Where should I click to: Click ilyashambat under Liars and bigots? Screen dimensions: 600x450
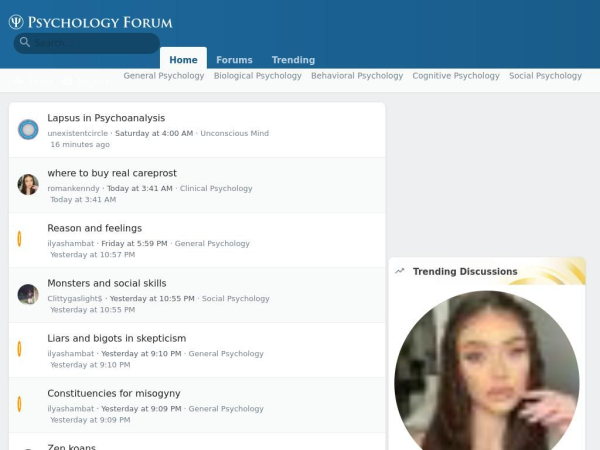(x=71, y=354)
